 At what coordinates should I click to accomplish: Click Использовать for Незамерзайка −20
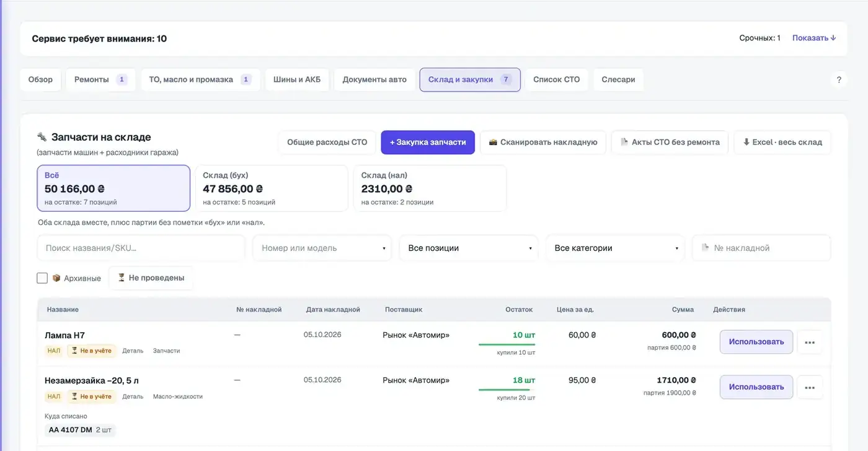pyautogui.click(x=756, y=387)
